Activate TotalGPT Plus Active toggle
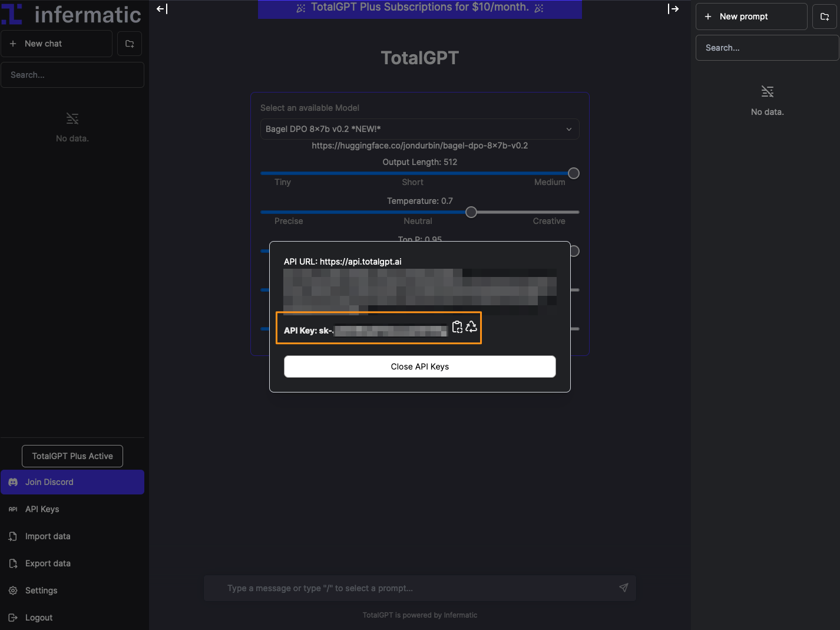The width and height of the screenshot is (840, 630). 72,456
